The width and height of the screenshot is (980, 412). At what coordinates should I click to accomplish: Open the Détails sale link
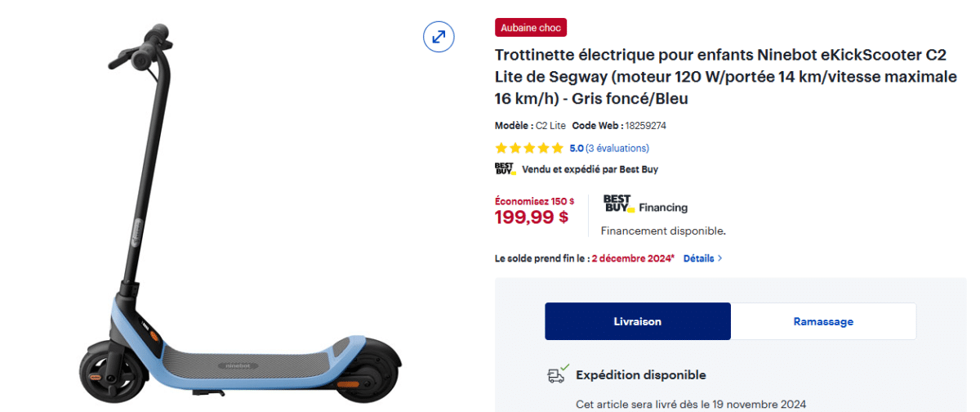[698, 258]
